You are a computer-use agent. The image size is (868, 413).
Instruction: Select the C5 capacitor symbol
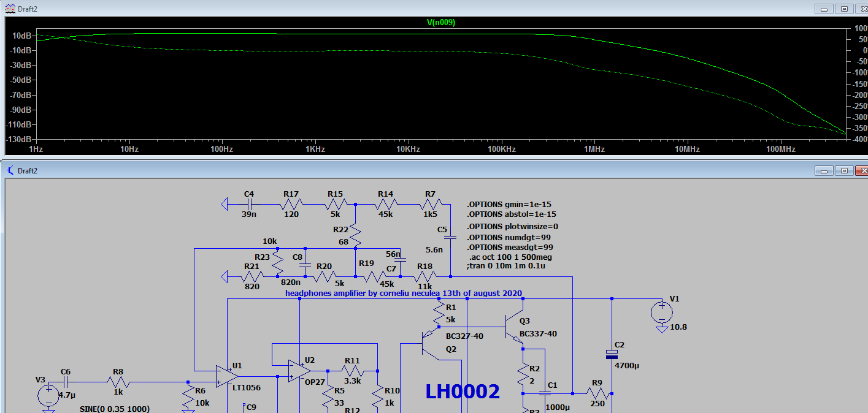click(450, 237)
